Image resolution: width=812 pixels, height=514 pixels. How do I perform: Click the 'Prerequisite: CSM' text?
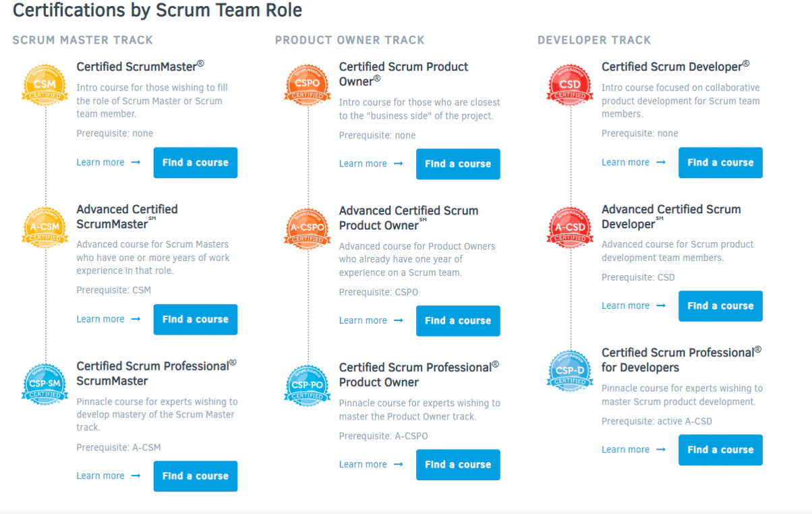(114, 290)
